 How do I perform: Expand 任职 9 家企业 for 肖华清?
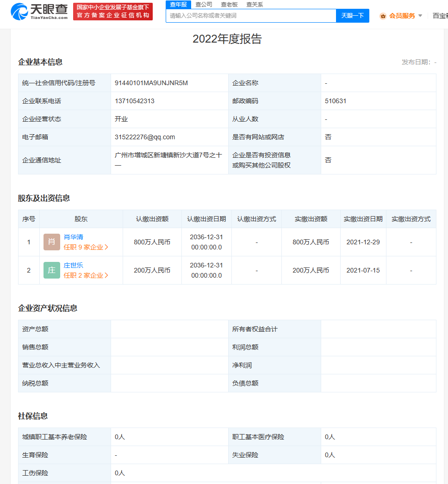pos(86,247)
